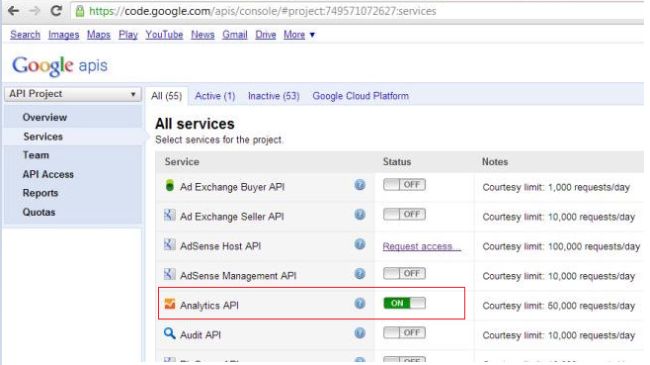Screen dimensions: 650x365
Task: Open Team in the sidebar
Action: pos(36,155)
